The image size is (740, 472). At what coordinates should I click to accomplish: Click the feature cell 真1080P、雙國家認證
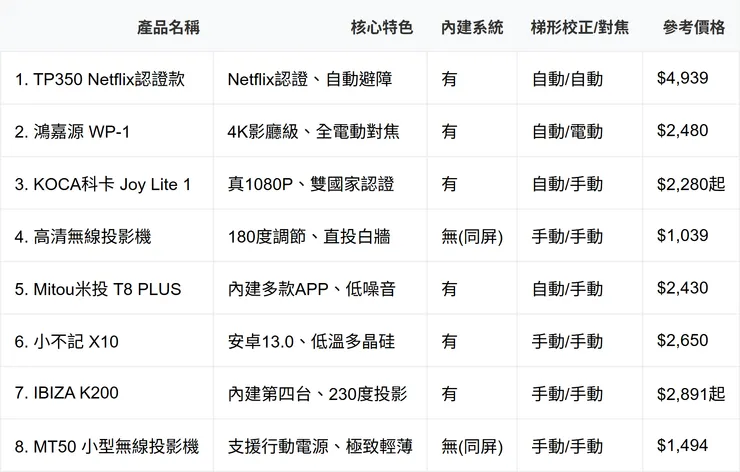311,184
